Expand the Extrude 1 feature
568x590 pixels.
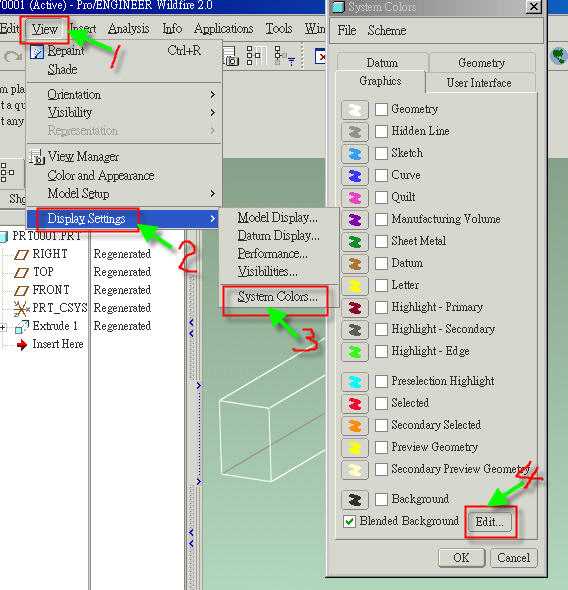tap(3, 327)
